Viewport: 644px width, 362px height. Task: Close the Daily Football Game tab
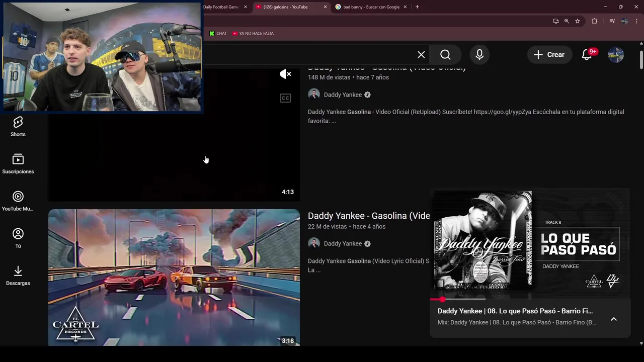click(246, 7)
